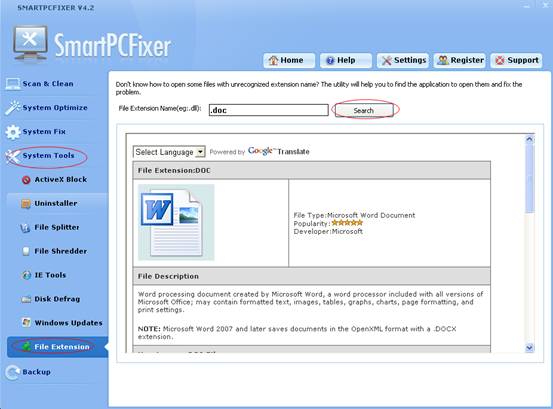This screenshot has height=409, width=553.
Task: Expand the System Tools section
Action: 48,156
